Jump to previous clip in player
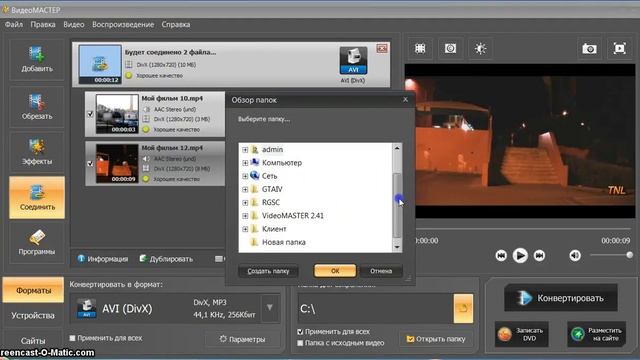 [x=501, y=256]
